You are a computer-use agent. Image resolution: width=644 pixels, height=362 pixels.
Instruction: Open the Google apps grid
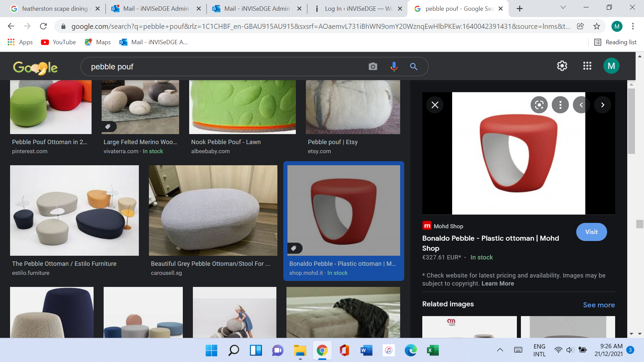tap(587, 66)
